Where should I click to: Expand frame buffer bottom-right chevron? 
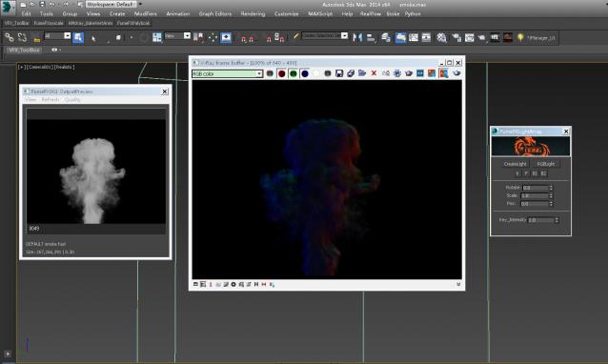click(x=458, y=284)
